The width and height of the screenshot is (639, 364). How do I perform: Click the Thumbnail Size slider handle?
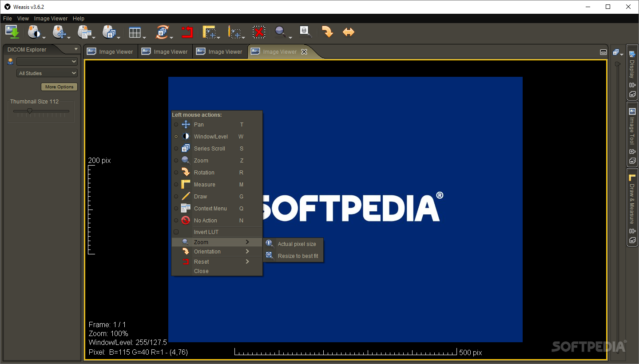(x=30, y=111)
